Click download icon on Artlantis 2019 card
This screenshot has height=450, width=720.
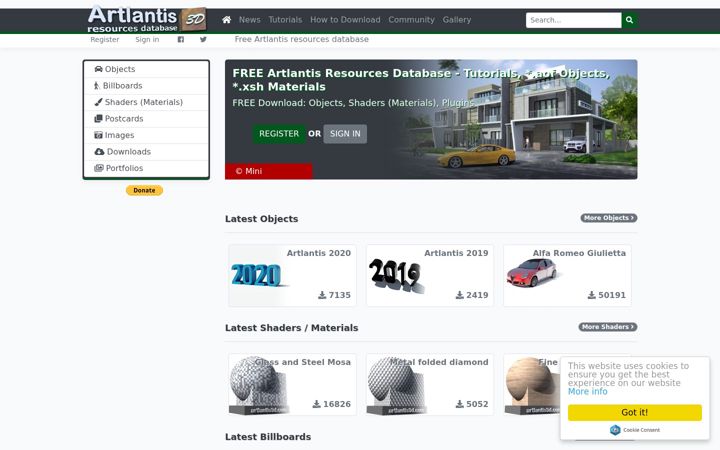(x=460, y=295)
